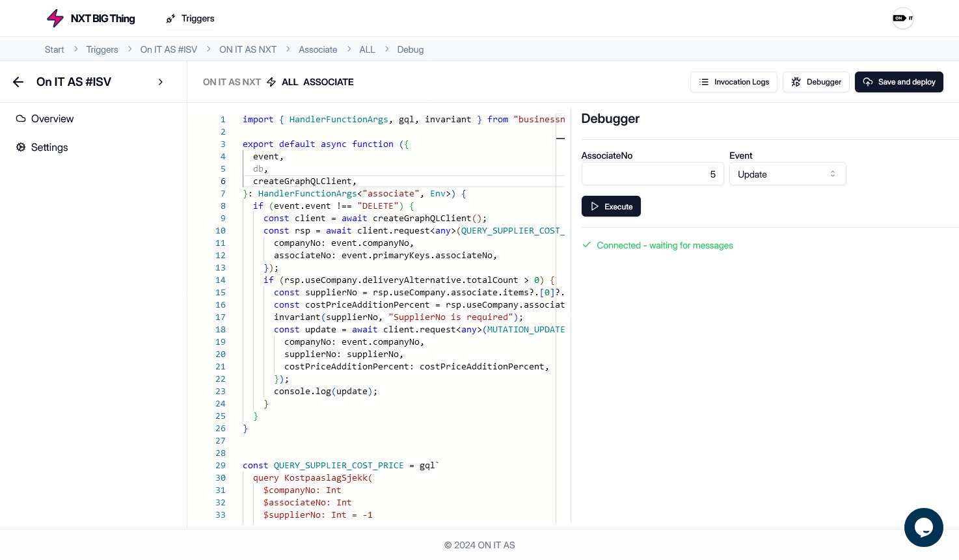Open the chat support bubble
Viewport: 959px width, 560px height.
coord(923,527)
